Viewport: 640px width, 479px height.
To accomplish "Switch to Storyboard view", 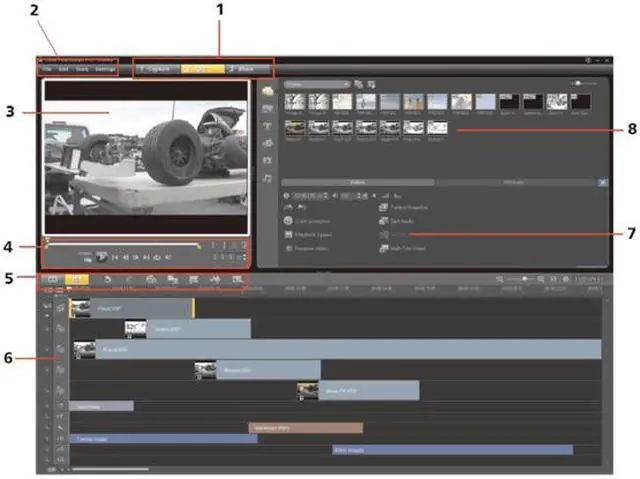I will click(x=53, y=279).
